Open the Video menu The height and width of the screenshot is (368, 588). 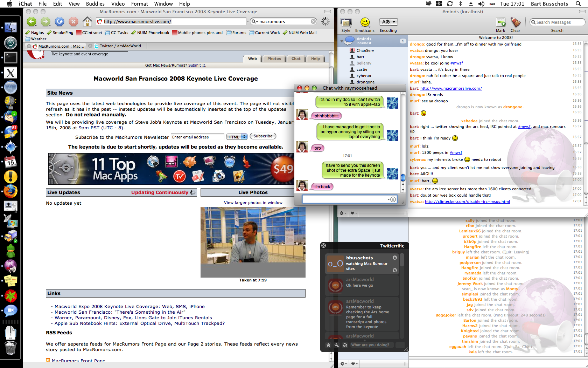click(x=118, y=4)
